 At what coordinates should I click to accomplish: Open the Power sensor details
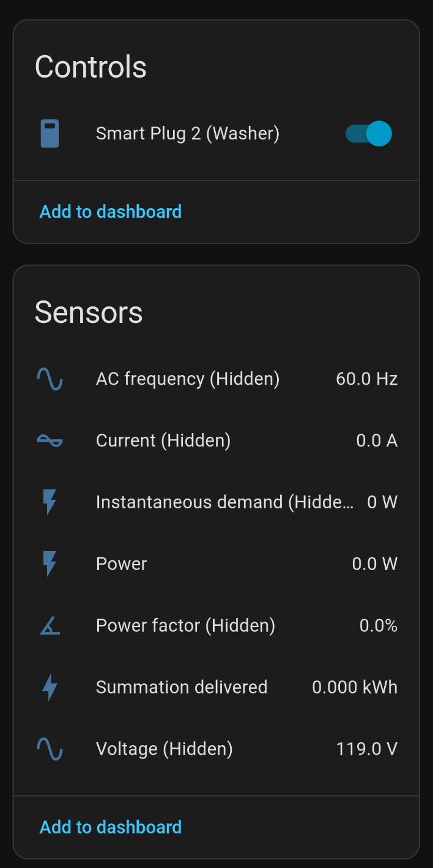(x=121, y=564)
